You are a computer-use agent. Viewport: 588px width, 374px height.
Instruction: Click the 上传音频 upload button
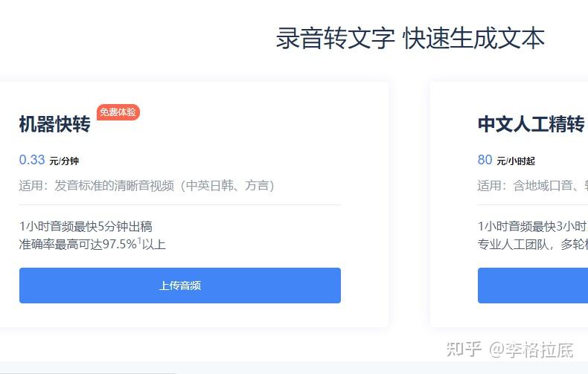(179, 286)
